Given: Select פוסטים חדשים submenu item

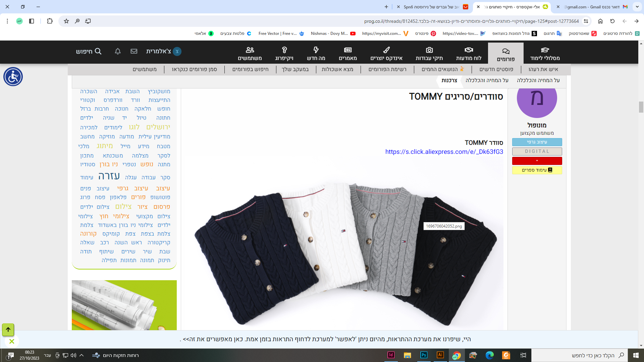Looking at the screenshot, I should pos(496,69).
